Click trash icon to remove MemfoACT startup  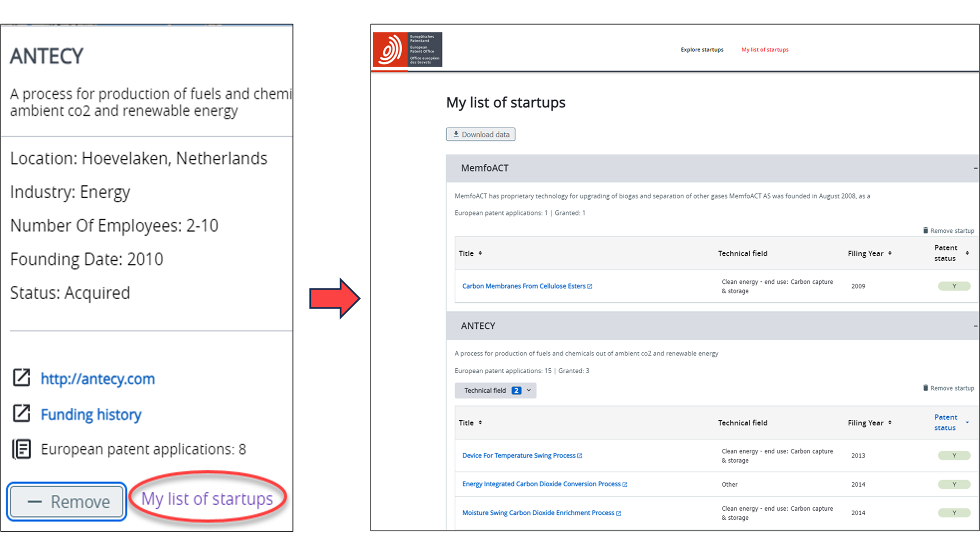pyautogui.click(x=925, y=231)
